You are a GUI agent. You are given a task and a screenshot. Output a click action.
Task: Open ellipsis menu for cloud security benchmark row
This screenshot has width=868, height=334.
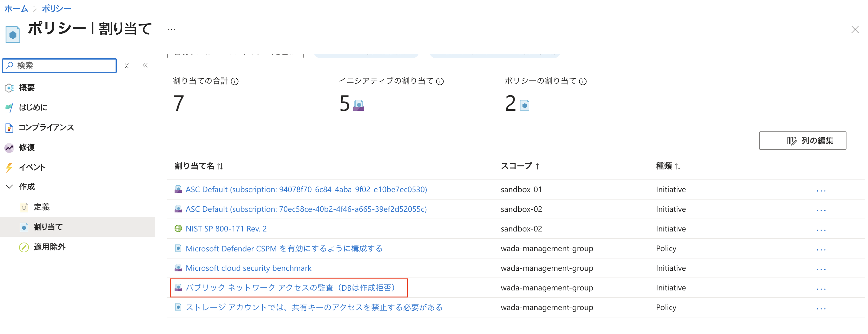pos(821,269)
